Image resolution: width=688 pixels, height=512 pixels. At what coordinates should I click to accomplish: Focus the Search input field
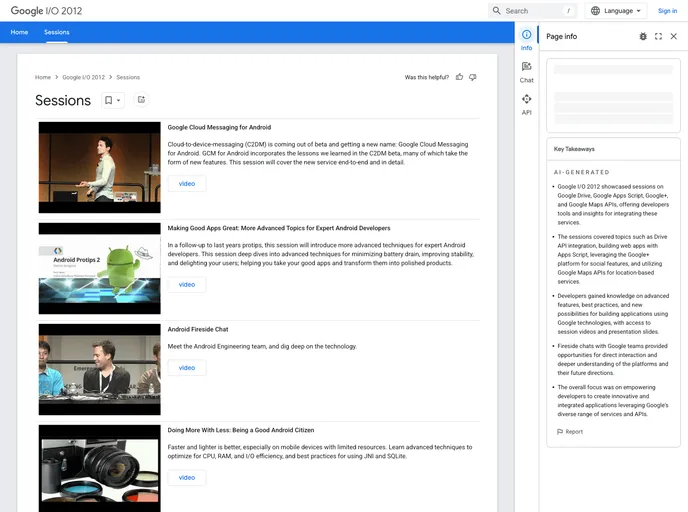pyautogui.click(x=533, y=11)
